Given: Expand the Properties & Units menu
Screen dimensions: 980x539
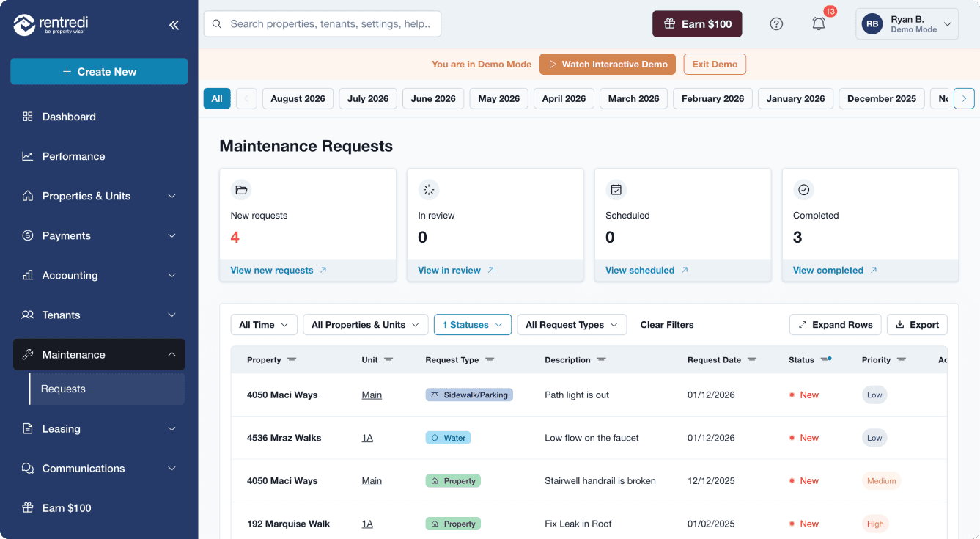Looking at the screenshot, I should point(99,196).
